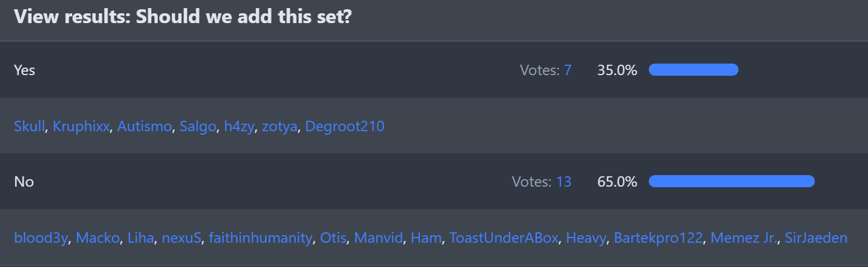Open blood3y's profile link
The width and height of the screenshot is (868, 267).
point(41,238)
